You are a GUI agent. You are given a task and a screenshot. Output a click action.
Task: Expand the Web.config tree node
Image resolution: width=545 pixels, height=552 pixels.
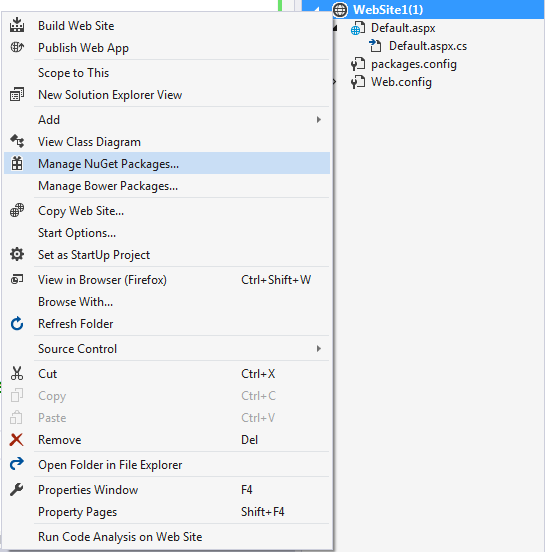click(x=334, y=82)
